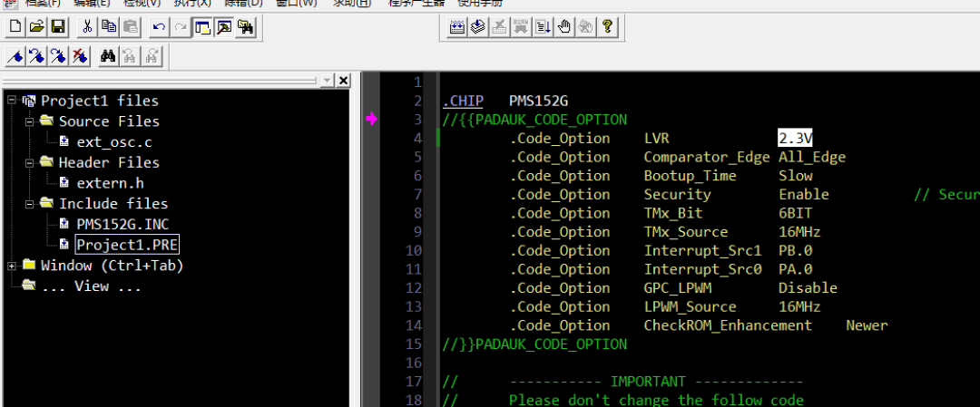Collapse the Source Files folder

(x=29, y=121)
